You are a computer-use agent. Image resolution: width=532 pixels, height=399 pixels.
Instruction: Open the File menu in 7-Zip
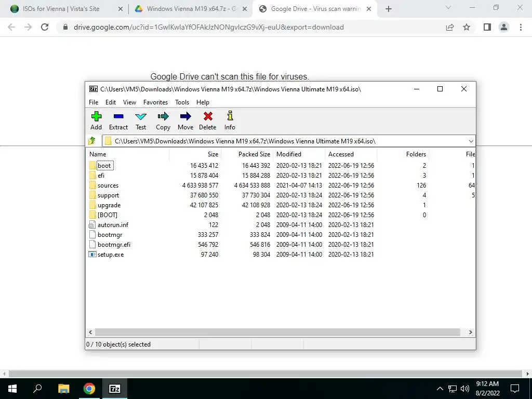(x=94, y=102)
